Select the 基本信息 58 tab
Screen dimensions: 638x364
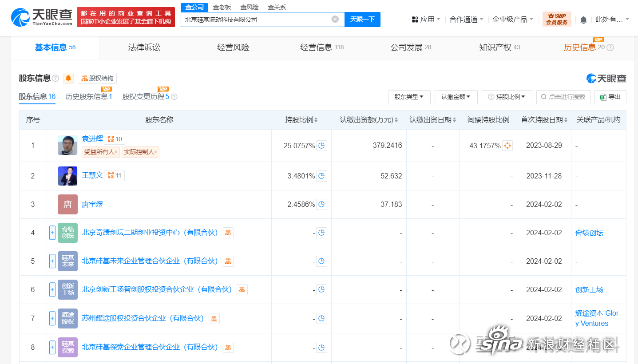(x=55, y=47)
